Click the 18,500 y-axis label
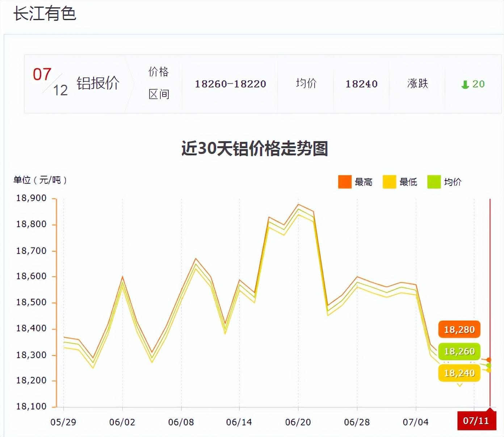The image size is (504, 437). click(31, 302)
